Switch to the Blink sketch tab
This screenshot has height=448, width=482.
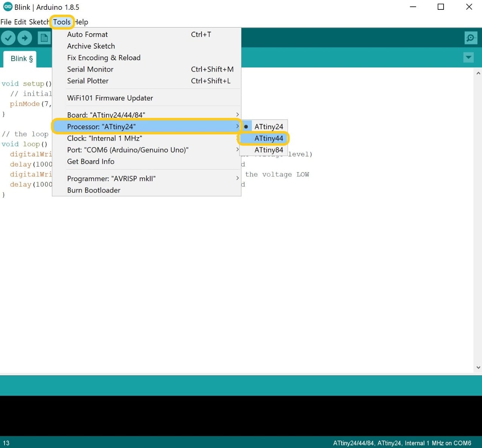(20, 59)
